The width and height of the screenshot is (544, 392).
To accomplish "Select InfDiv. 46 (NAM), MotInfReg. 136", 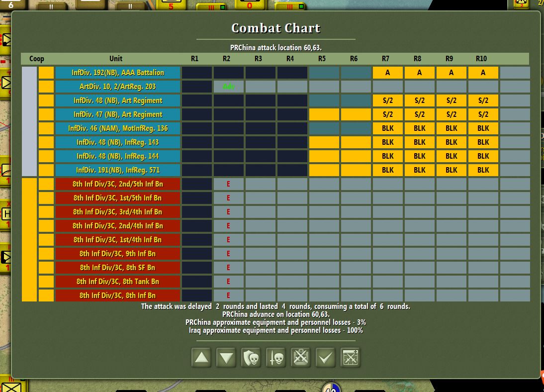I will tap(118, 128).
